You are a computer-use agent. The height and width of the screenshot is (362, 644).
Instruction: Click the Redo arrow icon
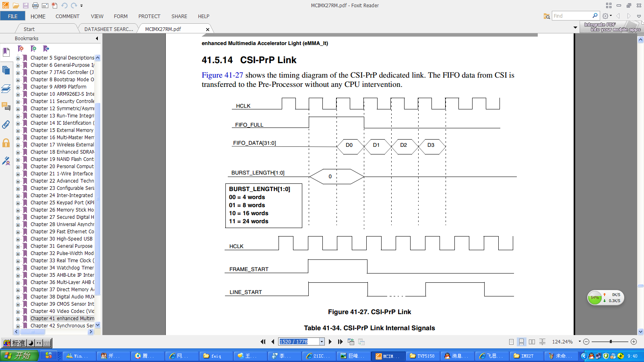[x=74, y=6]
